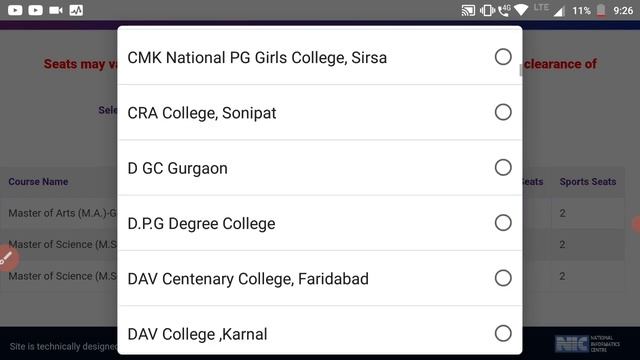Tap the second YouTube notification icon

pos(36,10)
